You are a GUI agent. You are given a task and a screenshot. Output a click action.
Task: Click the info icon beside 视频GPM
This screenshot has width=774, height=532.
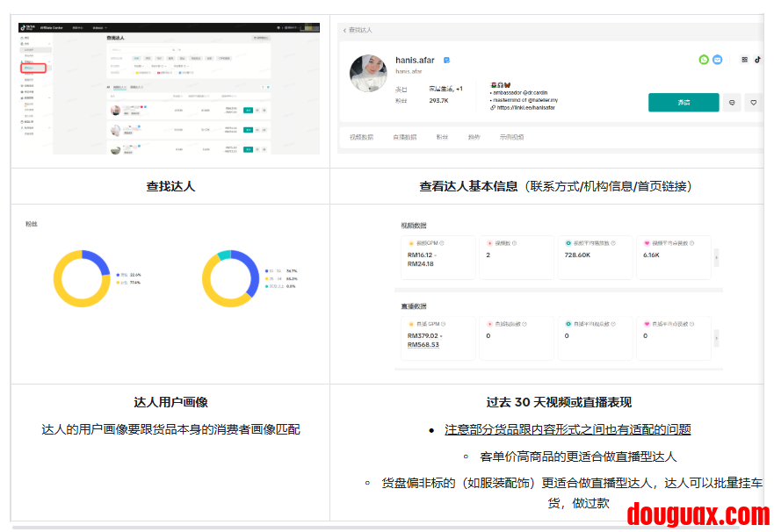point(441,243)
